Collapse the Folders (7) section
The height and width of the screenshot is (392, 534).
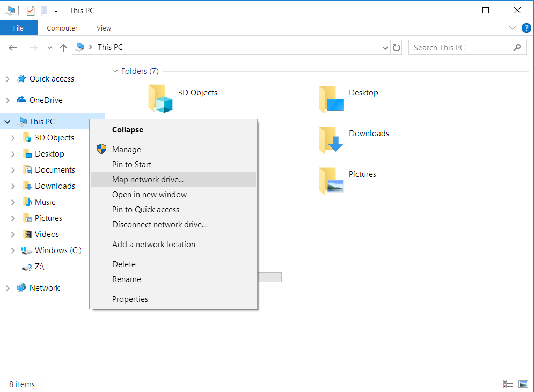tap(115, 71)
